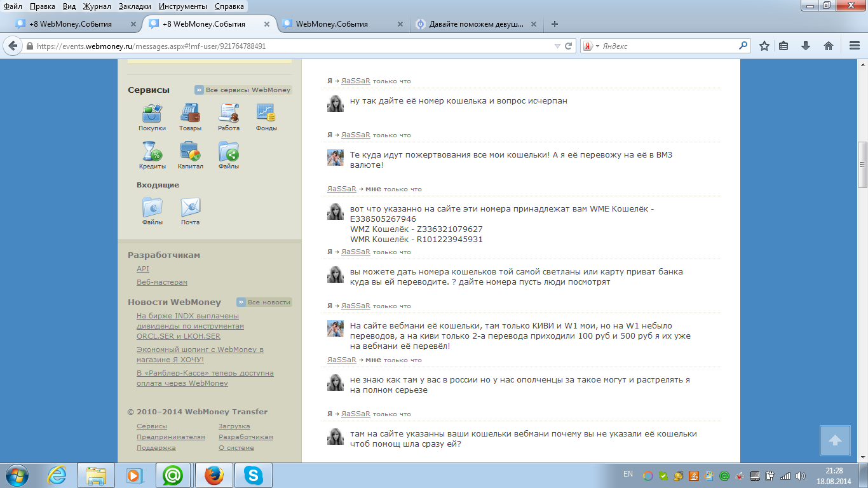Close the Давайте поможем девуш... tab

point(532,24)
